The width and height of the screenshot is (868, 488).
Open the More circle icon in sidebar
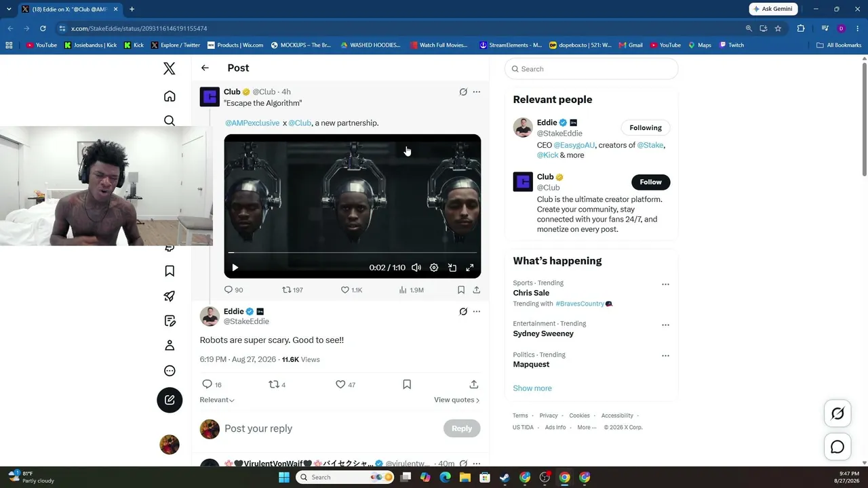click(x=170, y=371)
